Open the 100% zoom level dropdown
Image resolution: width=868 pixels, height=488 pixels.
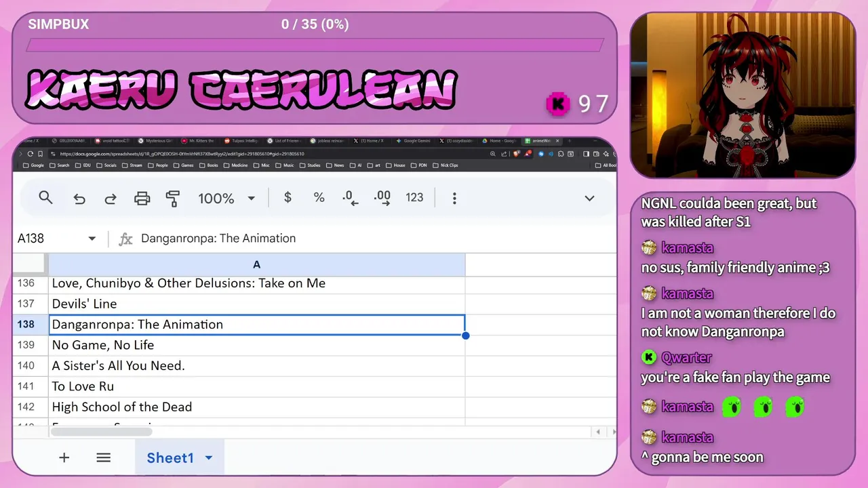pos(226,199)
